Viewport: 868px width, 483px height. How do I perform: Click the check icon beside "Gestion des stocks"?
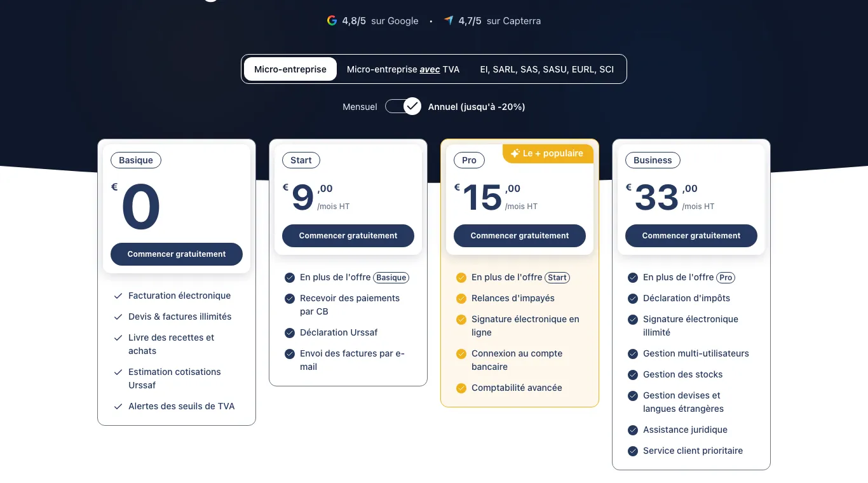click(633, 375)
